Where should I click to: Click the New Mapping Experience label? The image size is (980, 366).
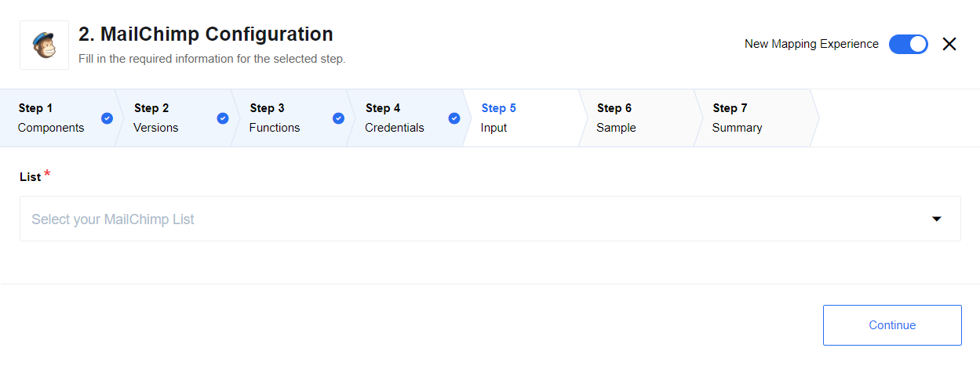click(811, 44)
